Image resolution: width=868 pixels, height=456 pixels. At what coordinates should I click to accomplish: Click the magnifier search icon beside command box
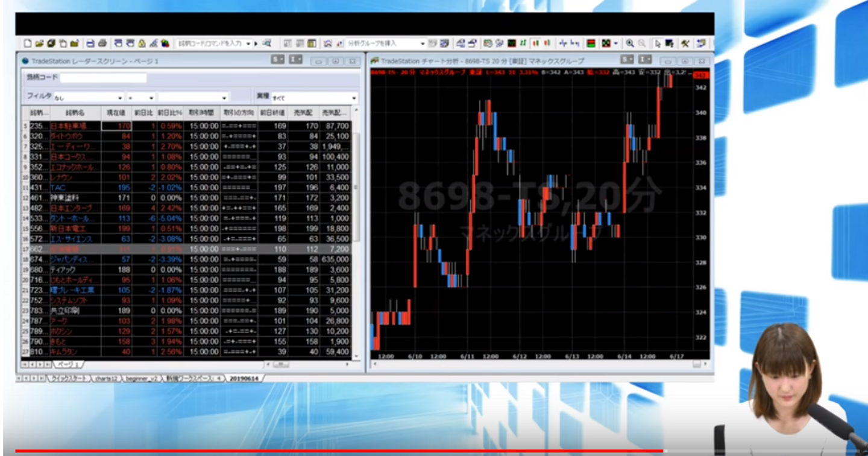(266, 43)
